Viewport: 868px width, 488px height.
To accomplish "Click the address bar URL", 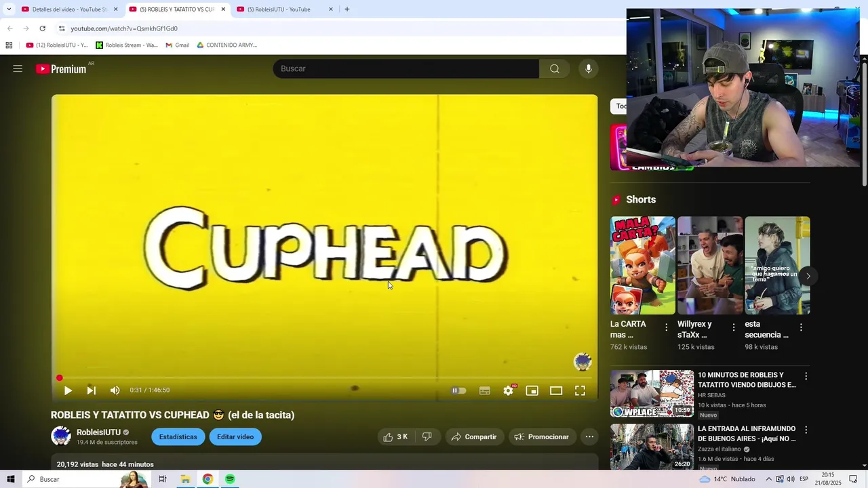I will [124, 28].
